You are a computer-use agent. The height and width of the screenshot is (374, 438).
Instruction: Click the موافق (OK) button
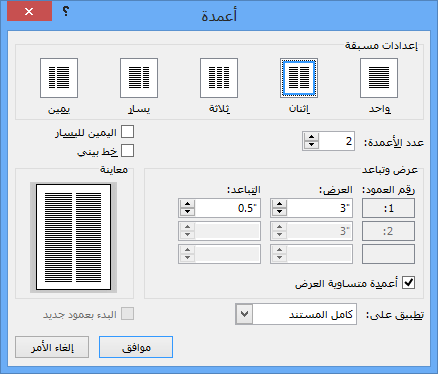136,347
